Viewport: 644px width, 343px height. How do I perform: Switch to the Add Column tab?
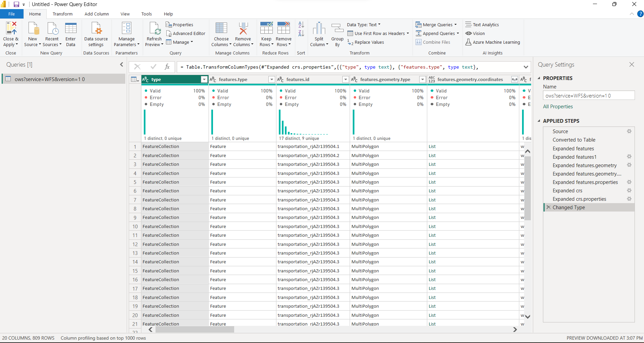[x=97, y=14]
